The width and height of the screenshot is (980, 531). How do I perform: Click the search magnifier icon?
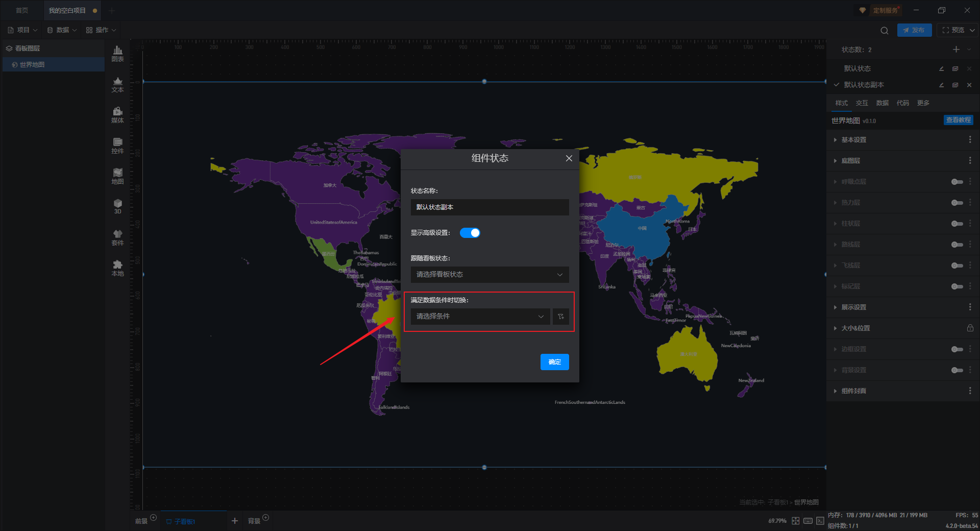(884, 31)
